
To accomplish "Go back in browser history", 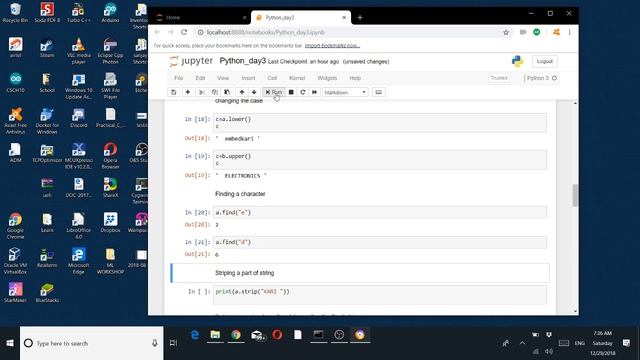I will [157, 32].
